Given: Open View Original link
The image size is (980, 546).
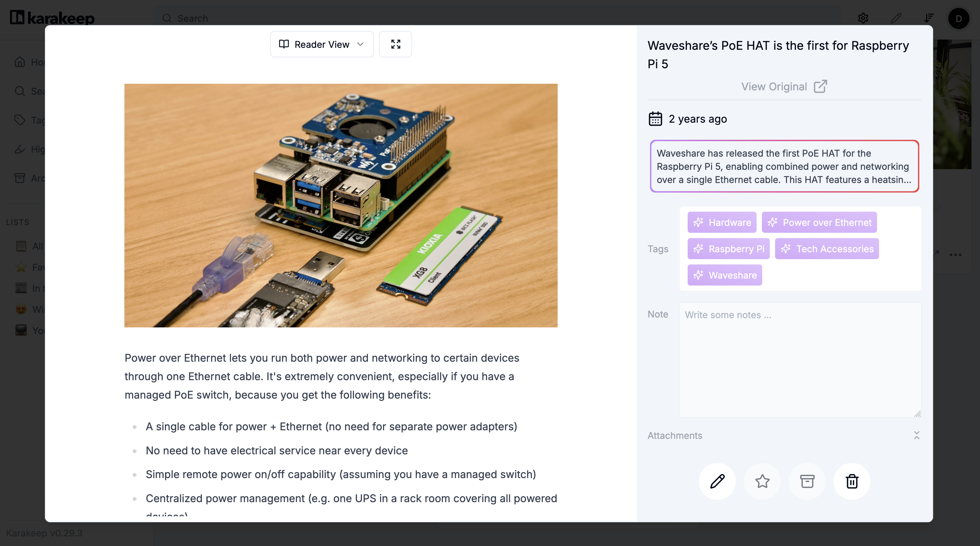Looking at the screenshot, I should tap(784, 87).
